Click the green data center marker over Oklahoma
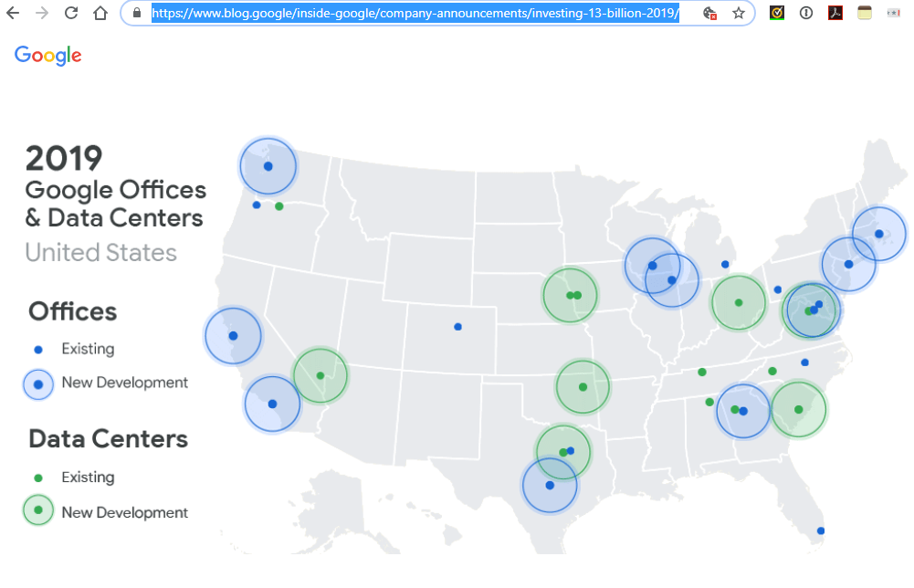 (583, 386)
